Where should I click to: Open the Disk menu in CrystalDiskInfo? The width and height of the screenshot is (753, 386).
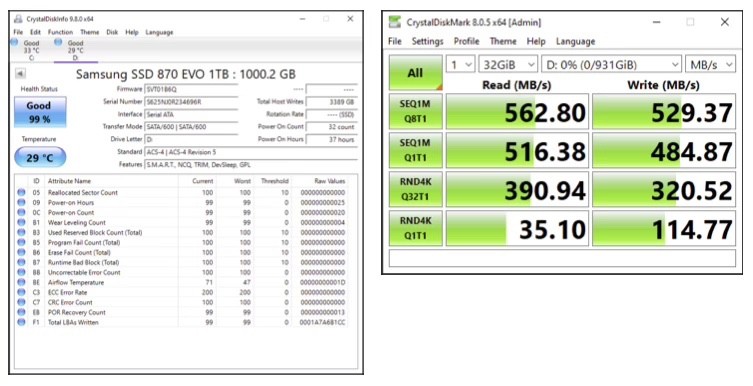112,32
